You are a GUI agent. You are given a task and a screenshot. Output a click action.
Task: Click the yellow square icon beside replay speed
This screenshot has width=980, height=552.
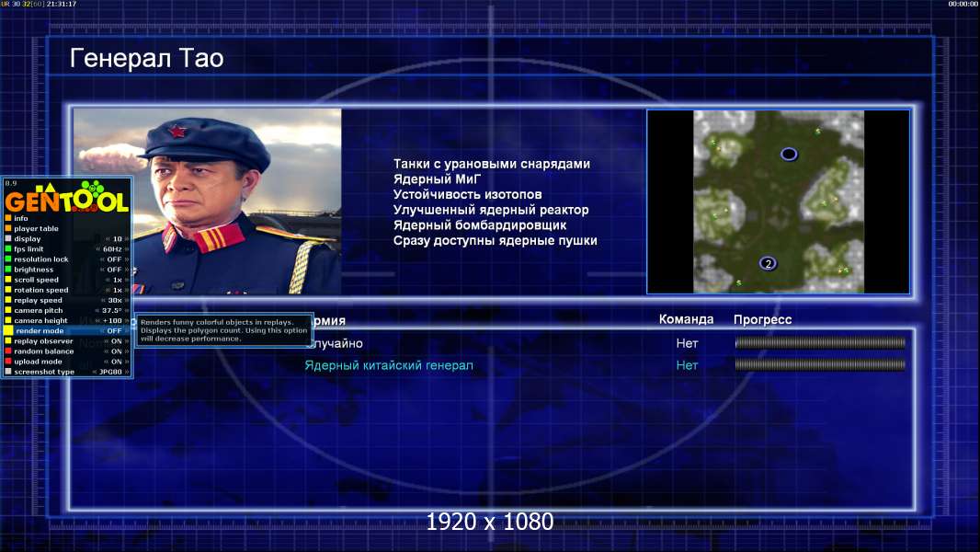pos(8,300)
